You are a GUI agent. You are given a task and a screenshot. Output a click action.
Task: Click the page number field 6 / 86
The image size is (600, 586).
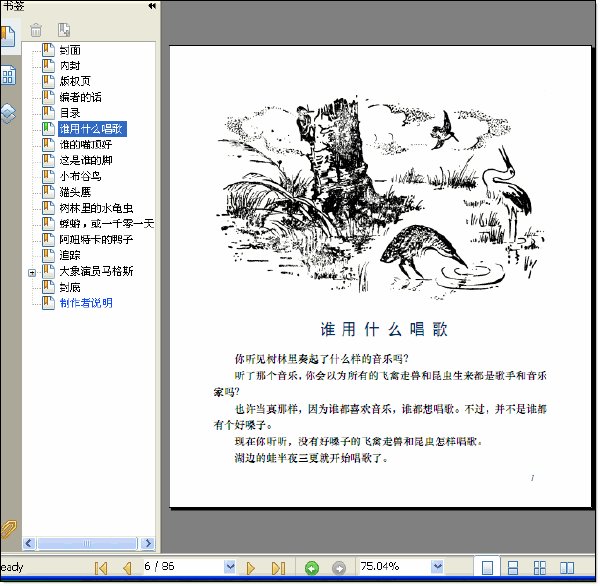pyautogui.click(x=183, y=566)
